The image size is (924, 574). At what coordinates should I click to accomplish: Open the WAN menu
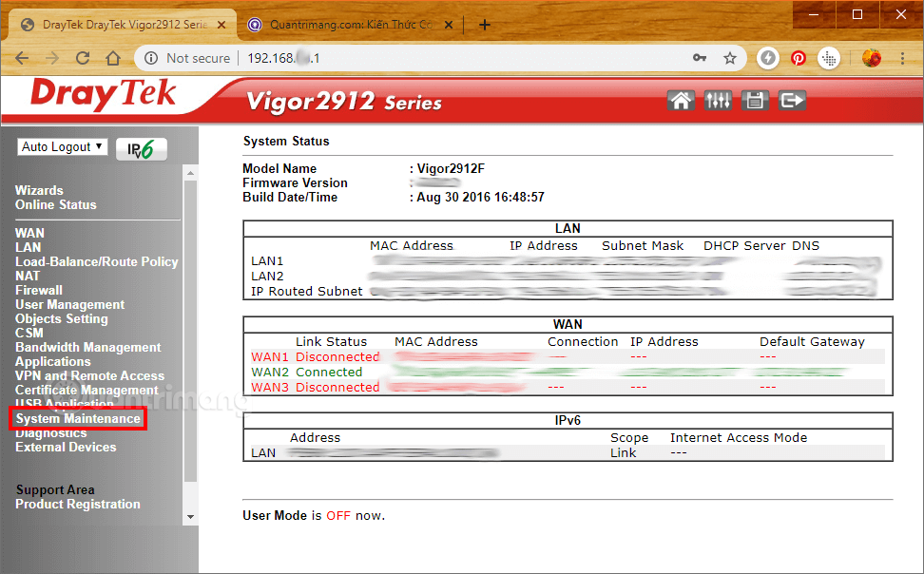point(29,234)
